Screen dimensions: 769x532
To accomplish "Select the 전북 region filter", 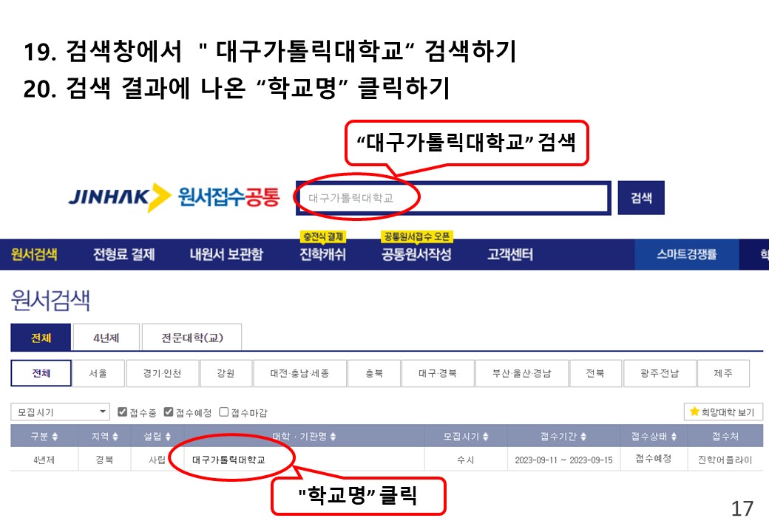I will click(x=595, y=373).
